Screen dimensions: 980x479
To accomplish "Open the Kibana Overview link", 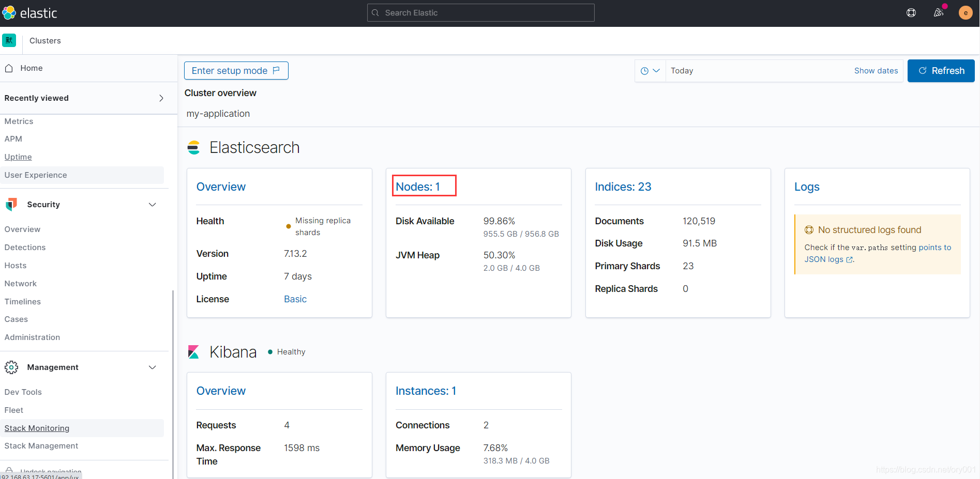I will [221, 391].
